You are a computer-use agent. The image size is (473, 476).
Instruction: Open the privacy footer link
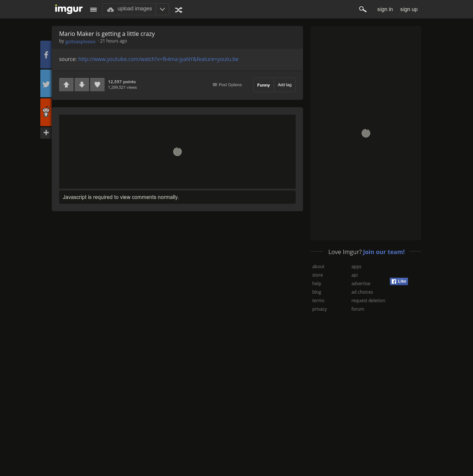[x=320, y=309]
